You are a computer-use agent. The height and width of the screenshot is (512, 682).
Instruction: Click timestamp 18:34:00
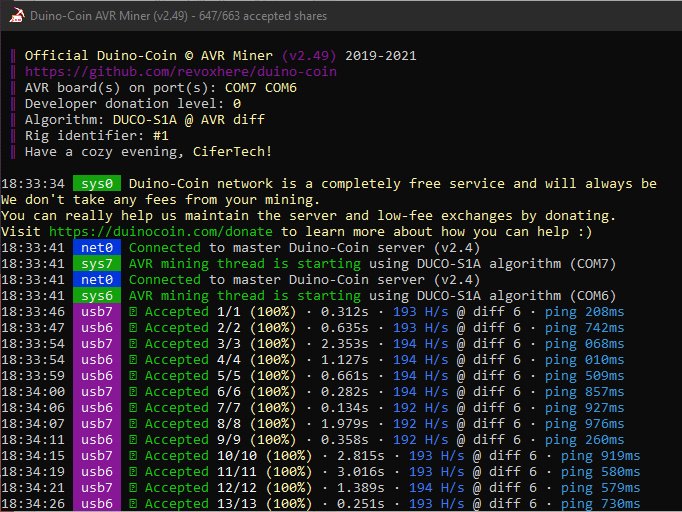[x=33, y=392]
